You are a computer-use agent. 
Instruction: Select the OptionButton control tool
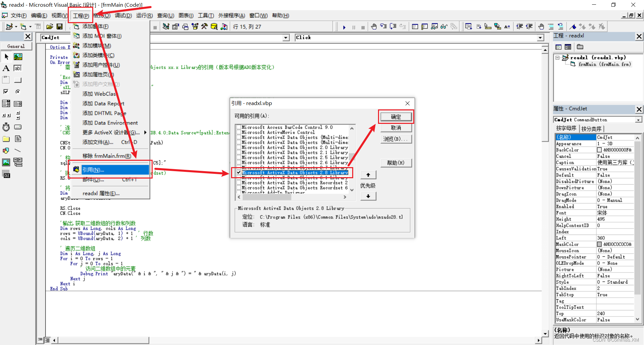pos(18,92)
